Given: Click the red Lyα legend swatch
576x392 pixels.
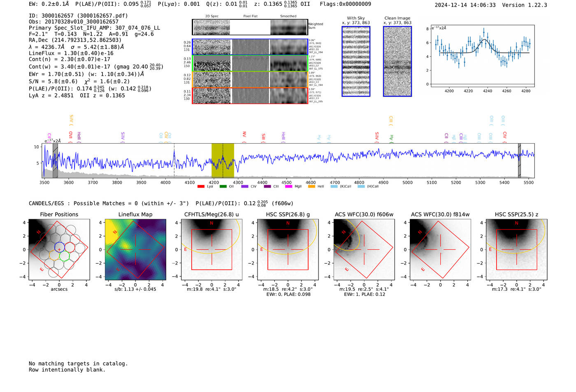Looking at the screenshot, I should 201,187.
